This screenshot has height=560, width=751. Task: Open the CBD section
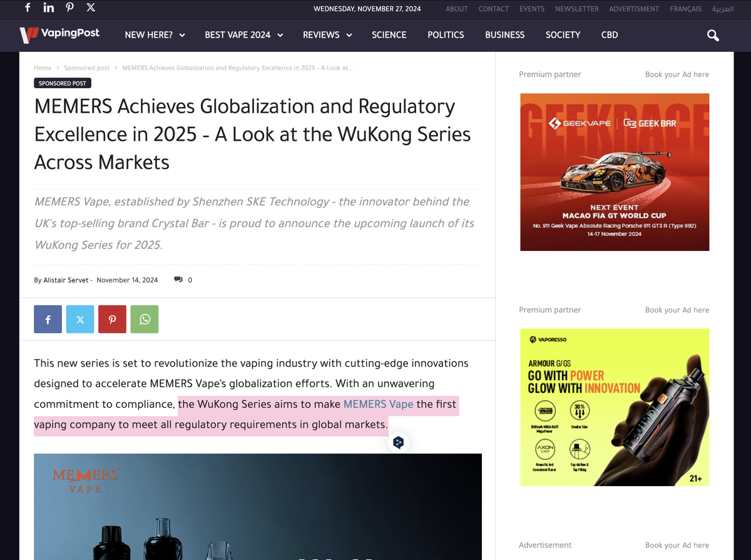pyautogui.click(x=610, y=35)
